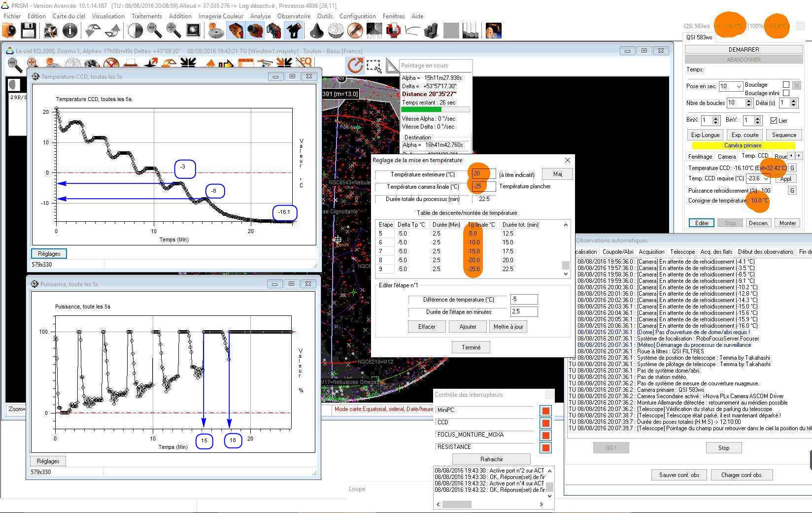Image resolution: width=812 pixels, height=513 pixels.
Task: Click the red MiniPC switch indicator
Action: tap(545, 410)
